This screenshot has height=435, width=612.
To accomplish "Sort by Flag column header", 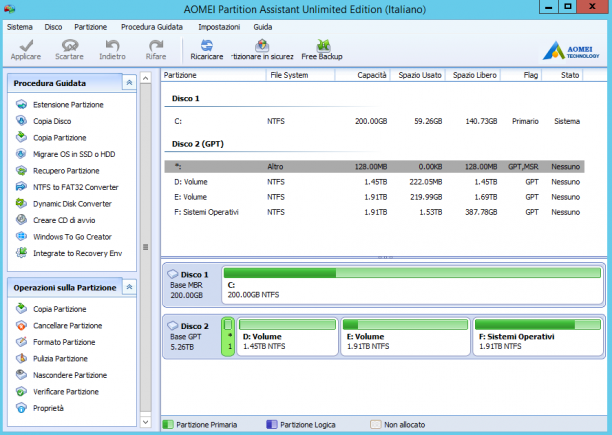I will [521, 75].
